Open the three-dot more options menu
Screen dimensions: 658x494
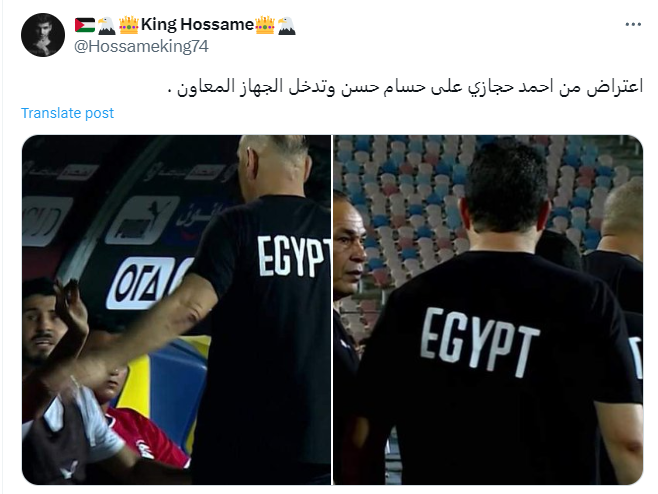pos(633,25)
